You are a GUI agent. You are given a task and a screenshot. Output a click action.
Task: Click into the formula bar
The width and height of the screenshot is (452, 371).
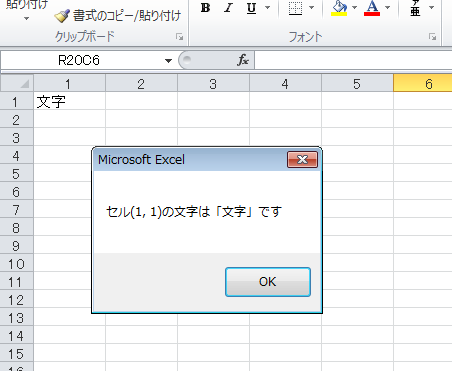coord(353,60)
